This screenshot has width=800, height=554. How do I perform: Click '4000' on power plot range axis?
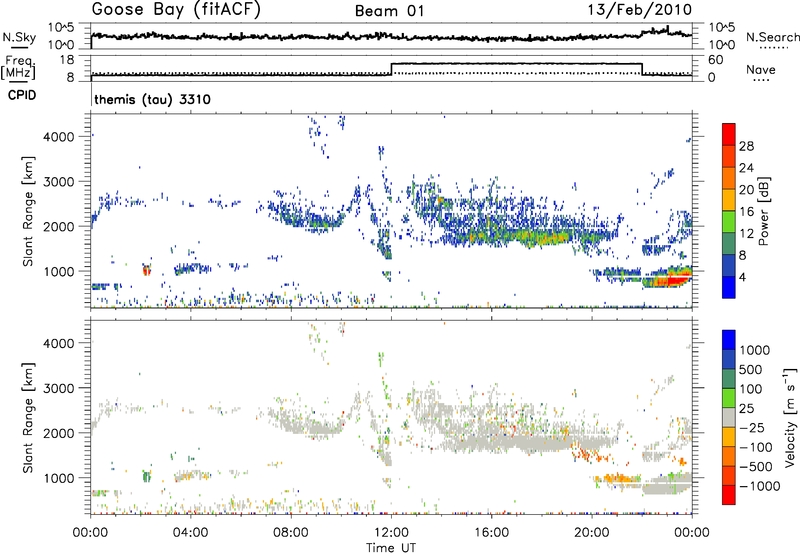[x=59, y=137]
